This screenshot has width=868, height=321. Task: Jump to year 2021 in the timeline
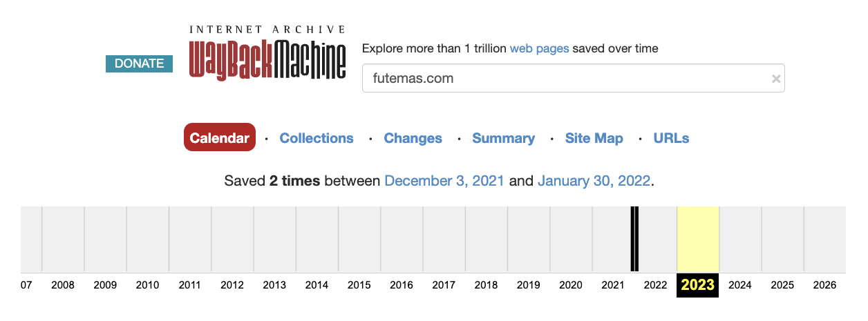(x=613, y=285)
